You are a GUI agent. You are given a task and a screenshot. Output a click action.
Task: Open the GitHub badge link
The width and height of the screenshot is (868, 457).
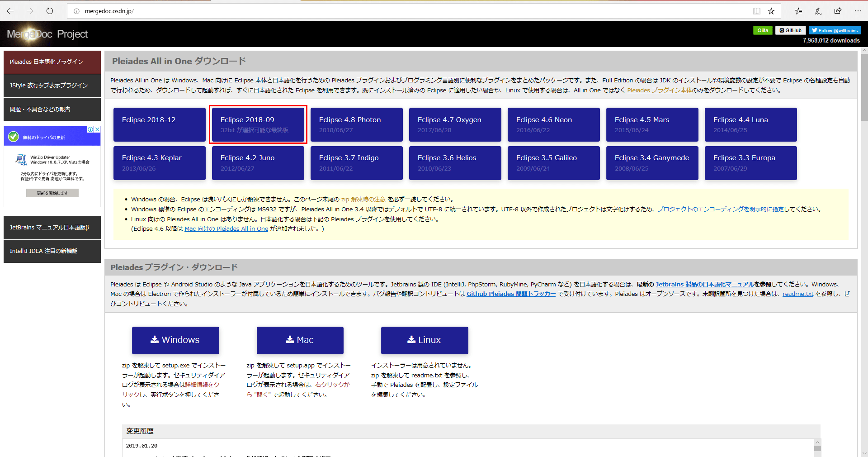(791, 30)
